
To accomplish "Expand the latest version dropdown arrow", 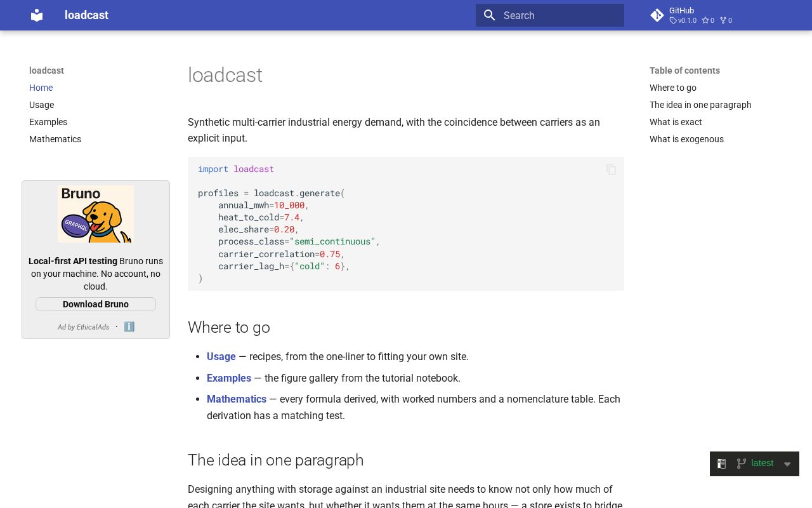I will click(787, 464).
